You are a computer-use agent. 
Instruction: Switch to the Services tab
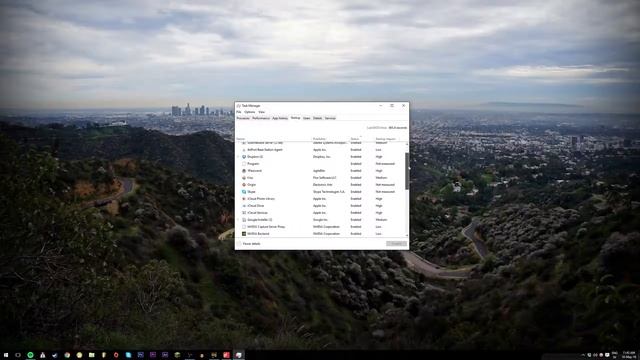point(330,118)
